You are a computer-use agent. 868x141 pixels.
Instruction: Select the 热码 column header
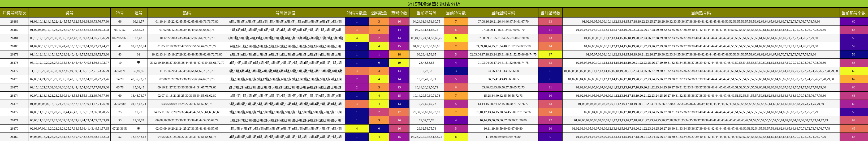(187, 13)
